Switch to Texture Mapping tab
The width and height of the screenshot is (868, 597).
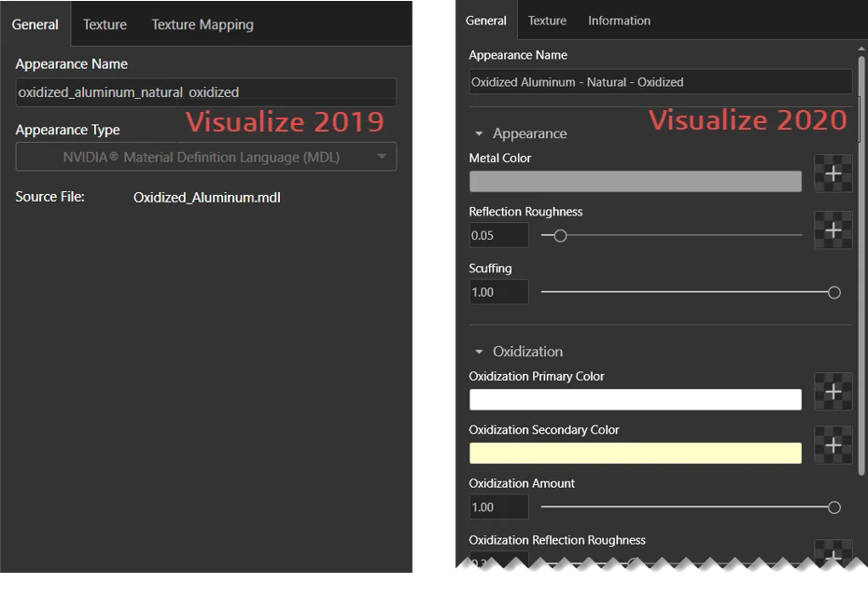(x=203, y=24)
